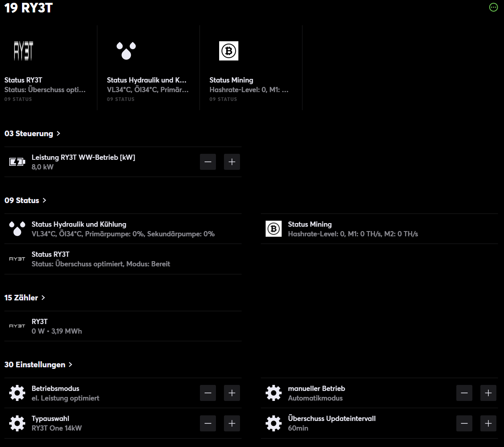Expand the 15 Zähler section

pyautogui.click(x=25, y=298)
